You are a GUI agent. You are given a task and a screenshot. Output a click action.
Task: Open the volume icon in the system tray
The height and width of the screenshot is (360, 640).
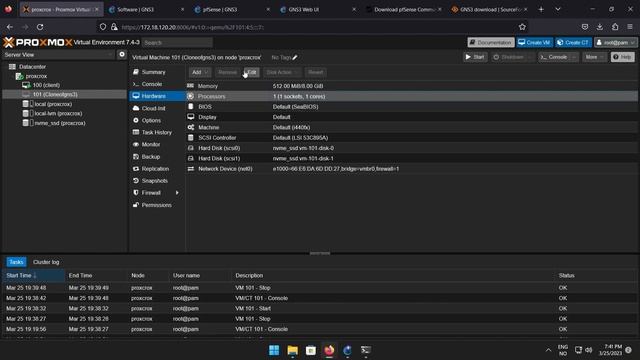point(589,350)
